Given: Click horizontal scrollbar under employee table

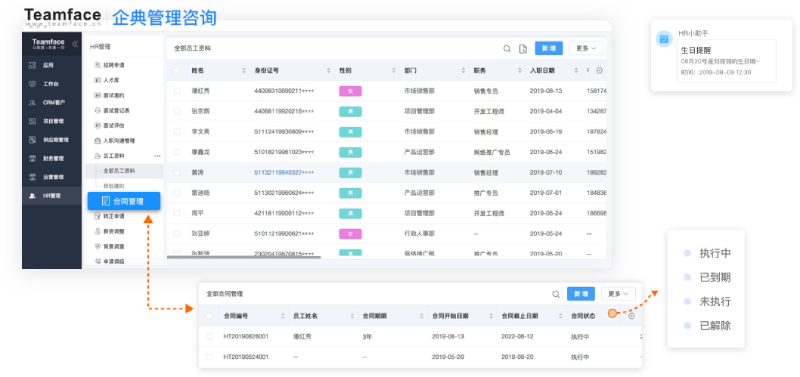Looking at the screenshot, I should [x=244, y=257].
